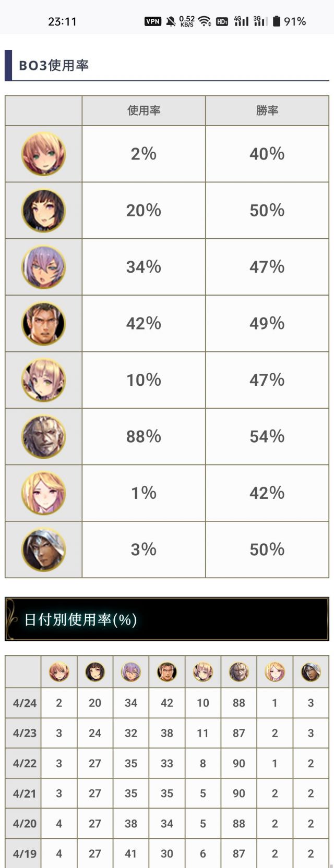Image resolution: width=334 pixels, height=868 pixels.
Task: Tap the hooded man portrait beside 3%
Action: point(44,549)
